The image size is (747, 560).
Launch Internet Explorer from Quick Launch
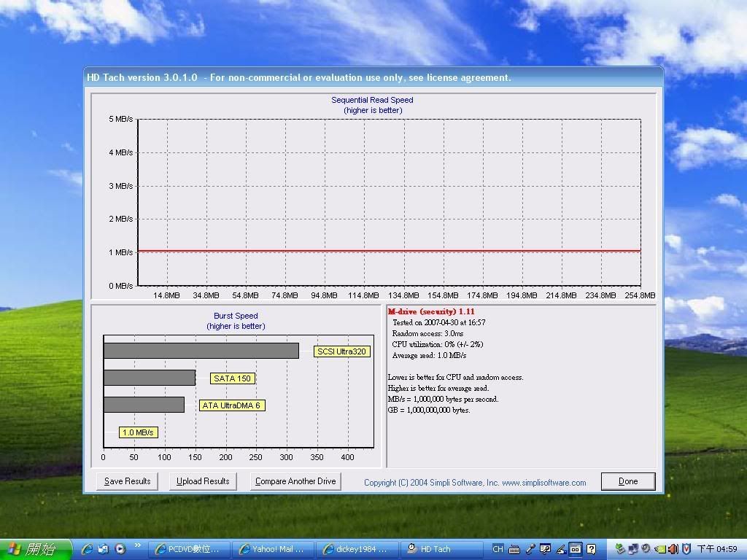pyautogui.click(x=88, y=549)
